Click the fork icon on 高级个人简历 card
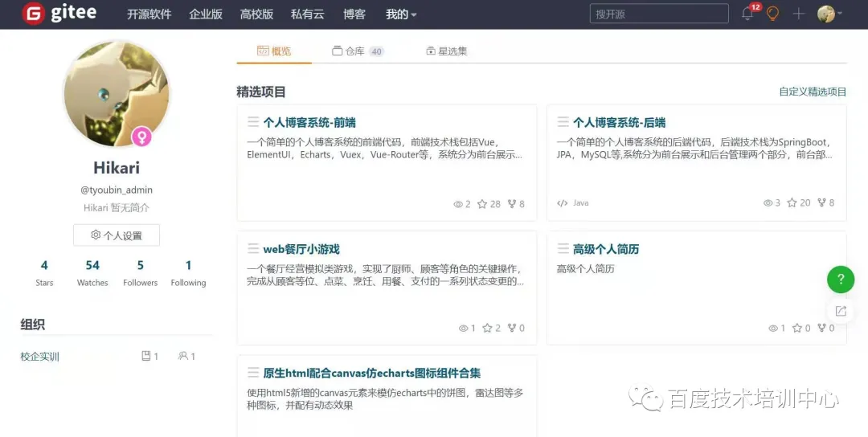The width and height of the screenshot is (868, 437). pyautogui.click(x=822, y=328)
